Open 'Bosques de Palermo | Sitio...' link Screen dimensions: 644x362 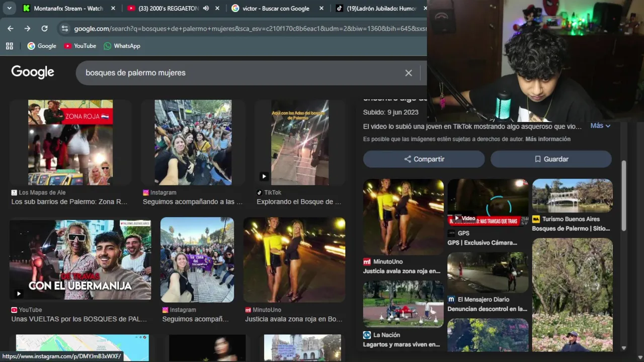point(571,228)
